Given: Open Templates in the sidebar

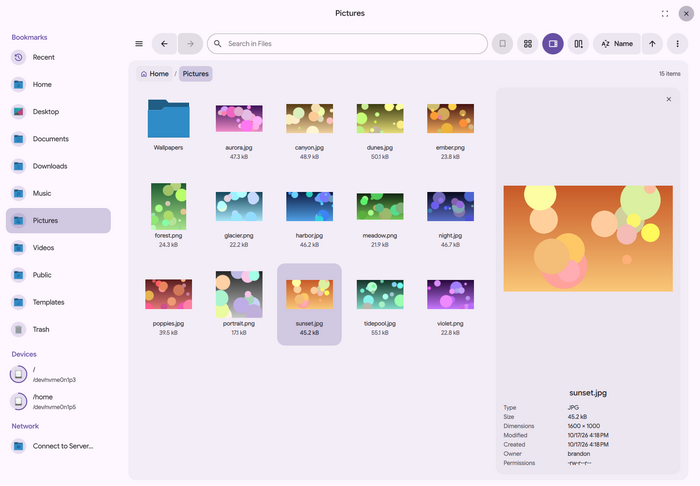Looking at the screenshot, I should coord(58,302).
